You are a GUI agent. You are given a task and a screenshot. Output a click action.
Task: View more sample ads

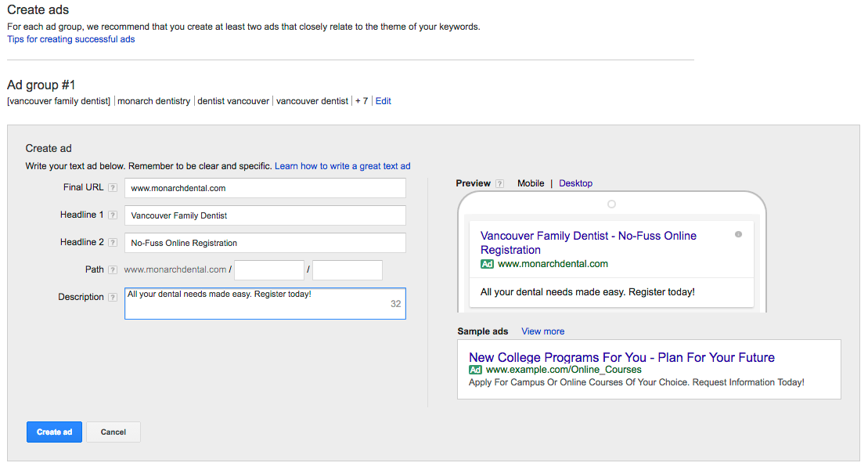tap(542, 331)
